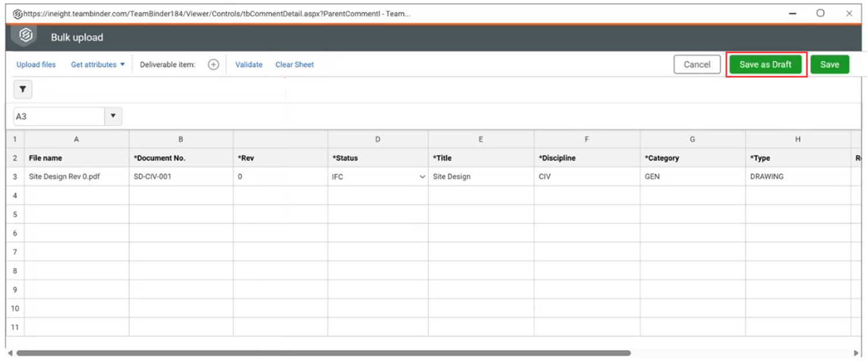Click the Deliverable item plus icon

213,65
